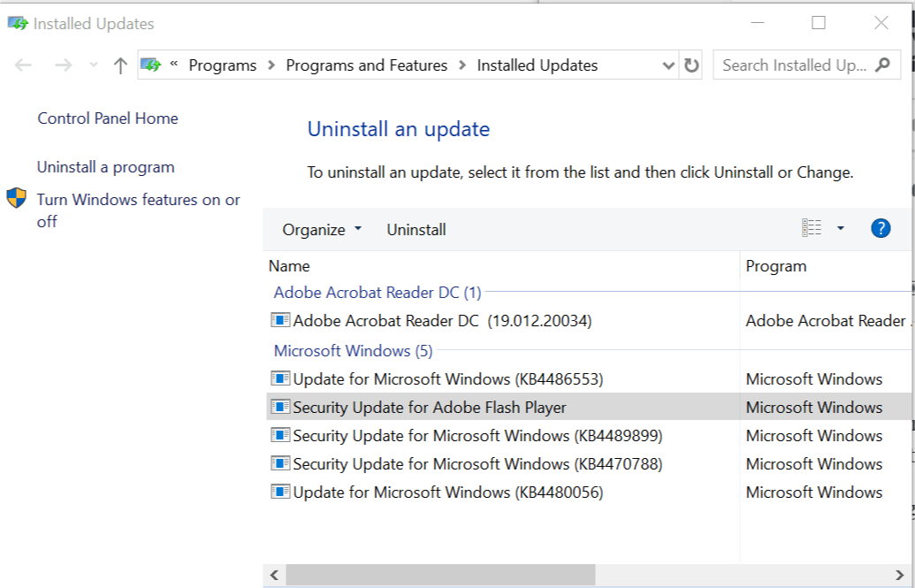Go forward with the right arrow button
The height and width of the screenshot is (588, 915).
63,65
